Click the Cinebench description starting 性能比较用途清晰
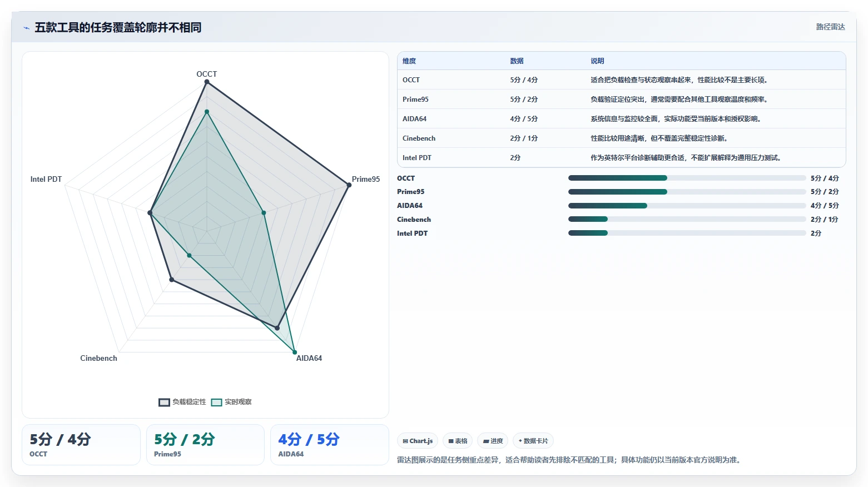Screen dimensions: 868x487 point(659,138)
